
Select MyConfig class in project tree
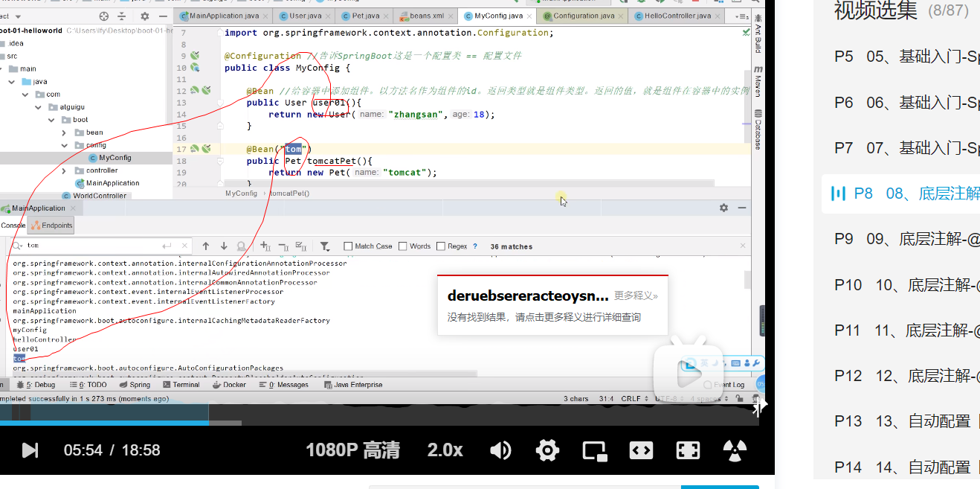click(109, 158)
